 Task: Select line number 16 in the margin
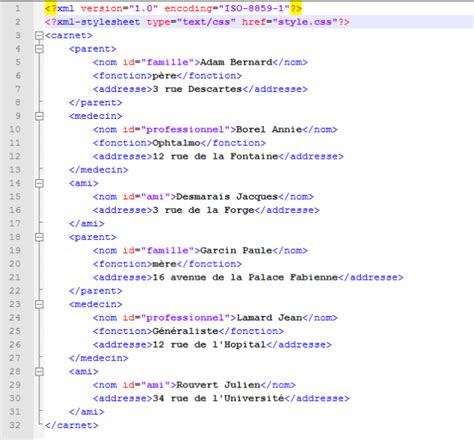point(15,210)
